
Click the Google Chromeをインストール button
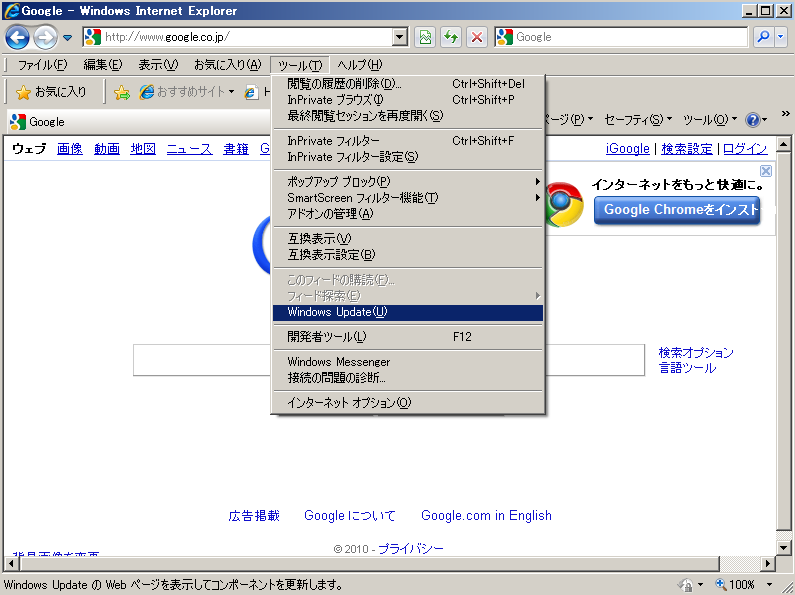click(x=677, y=210)
